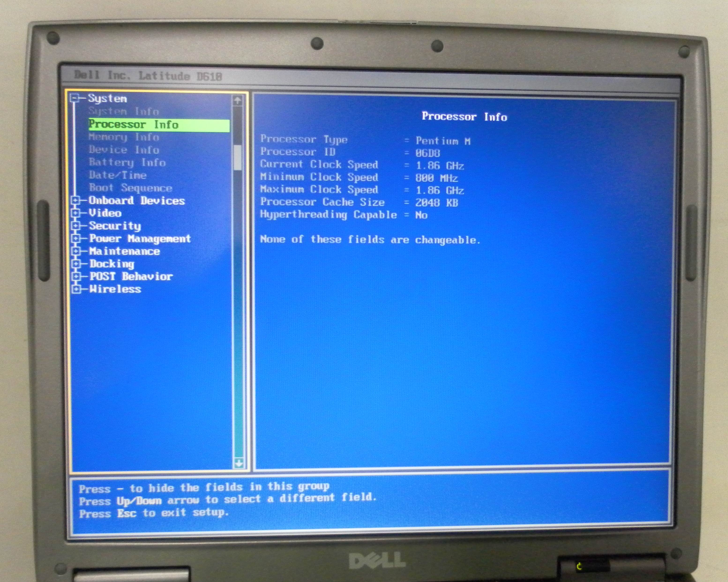Open the Device Info entry

coord(123,150)
